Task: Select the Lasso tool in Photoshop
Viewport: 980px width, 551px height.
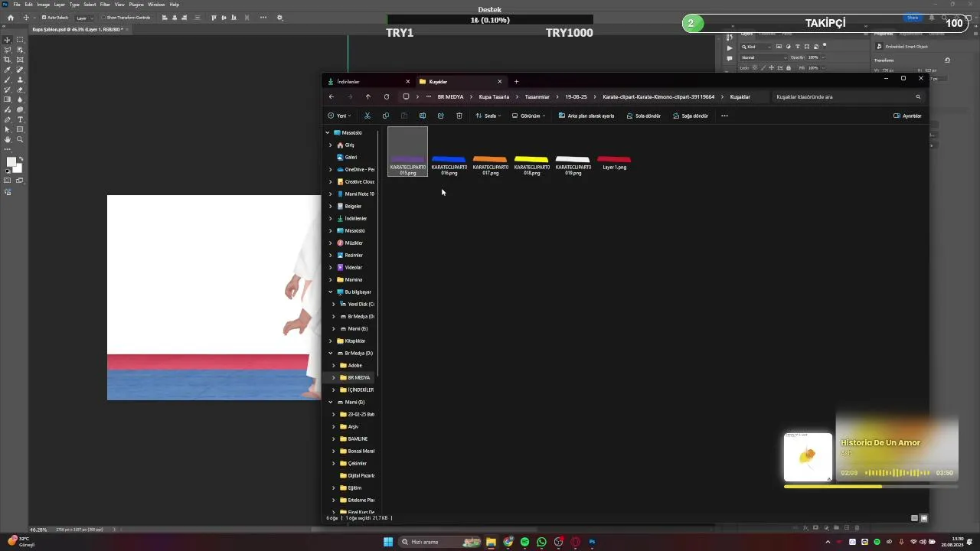Action: tap(8, 50)
